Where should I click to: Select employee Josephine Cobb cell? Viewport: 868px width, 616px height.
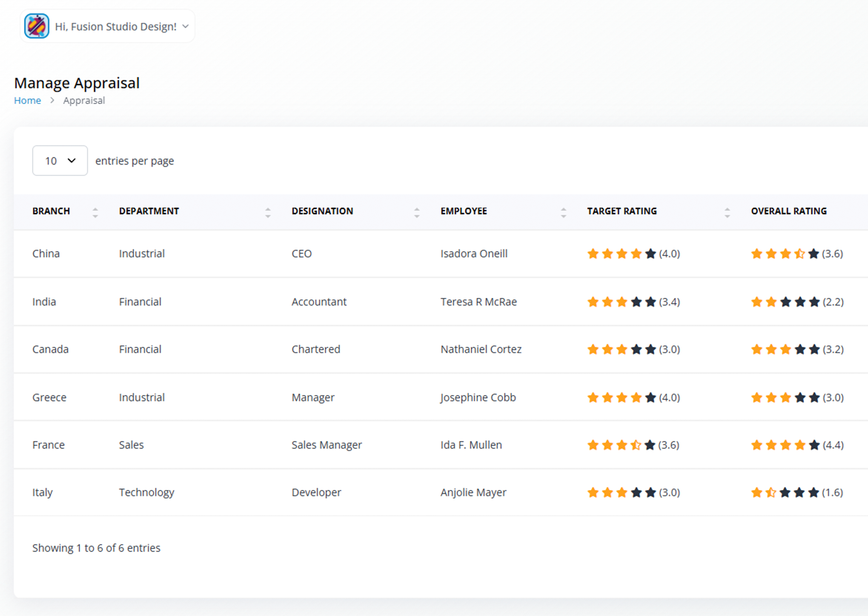coord(478,397)
